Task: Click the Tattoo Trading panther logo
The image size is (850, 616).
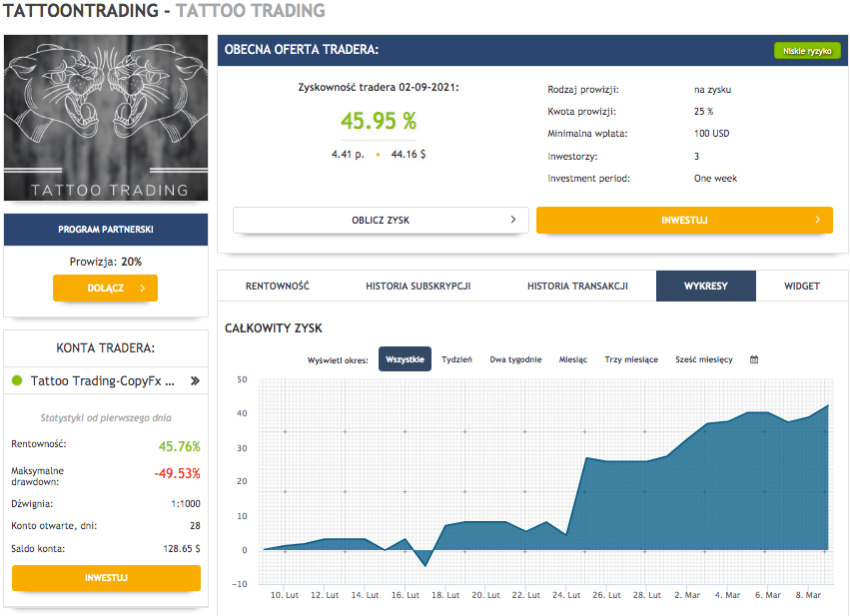Action: coord(106,118)
